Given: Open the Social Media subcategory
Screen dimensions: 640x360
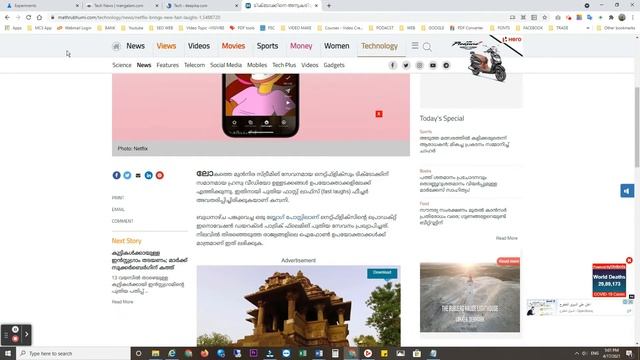Looking at the screenshot, I should [226, 65].
